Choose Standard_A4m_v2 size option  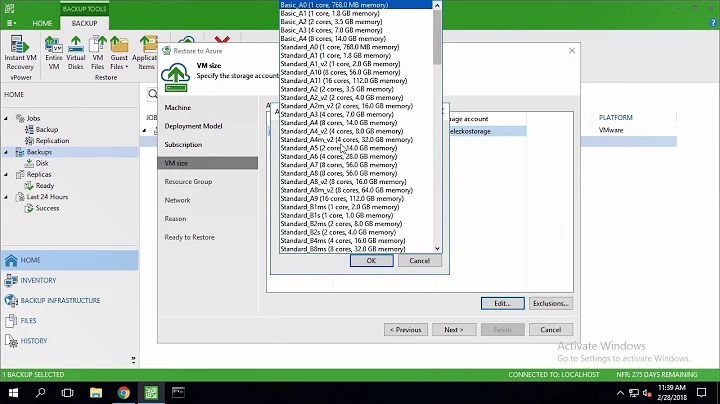pyautogui.click(x=356, y=140)
